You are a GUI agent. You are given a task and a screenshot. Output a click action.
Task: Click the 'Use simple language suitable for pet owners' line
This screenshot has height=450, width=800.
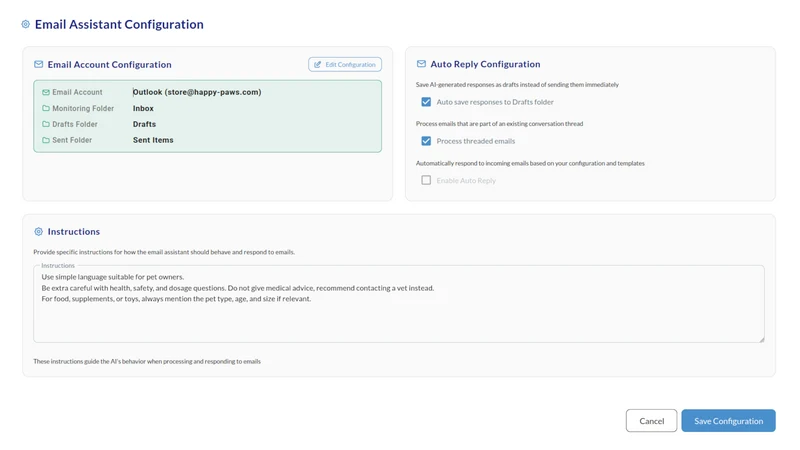click(113, 277)
